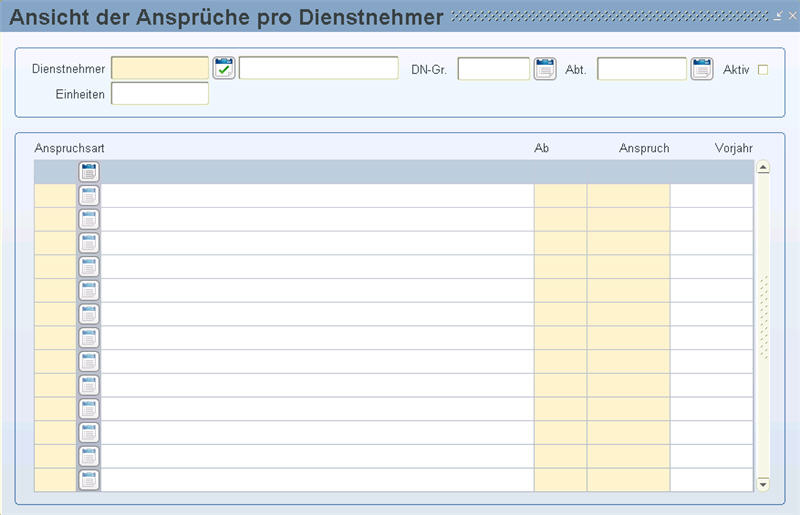
Task: Open the Dienstnehmer lookup icon with green checkmark
Action: click(x=223, y=68)
